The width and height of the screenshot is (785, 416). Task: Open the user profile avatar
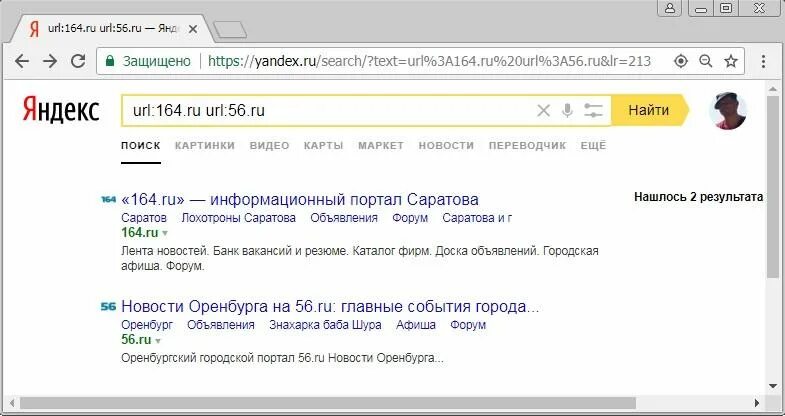point(727,111)
